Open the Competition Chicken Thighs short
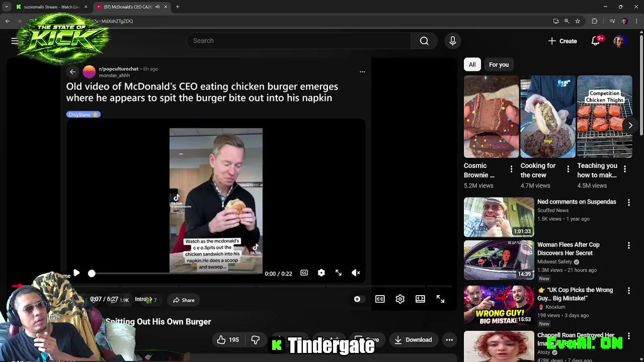This screenshot has height=362, width=644. point(604,117)
